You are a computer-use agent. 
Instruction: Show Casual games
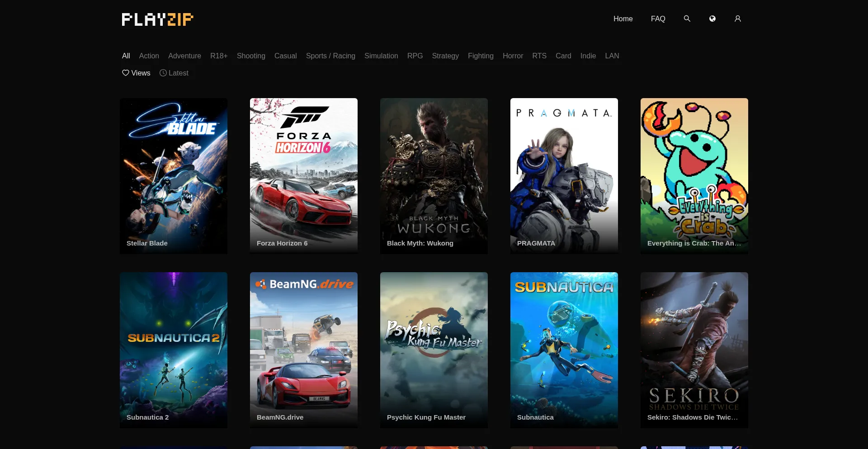(x=286, y=56)
